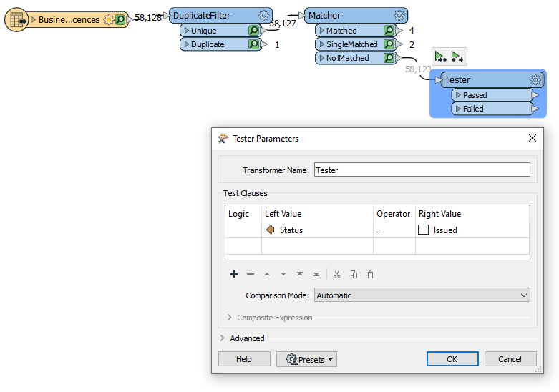Screen dimensions: 559x392
Task: Open the Presets menu button
Action: tap(306, 359)
